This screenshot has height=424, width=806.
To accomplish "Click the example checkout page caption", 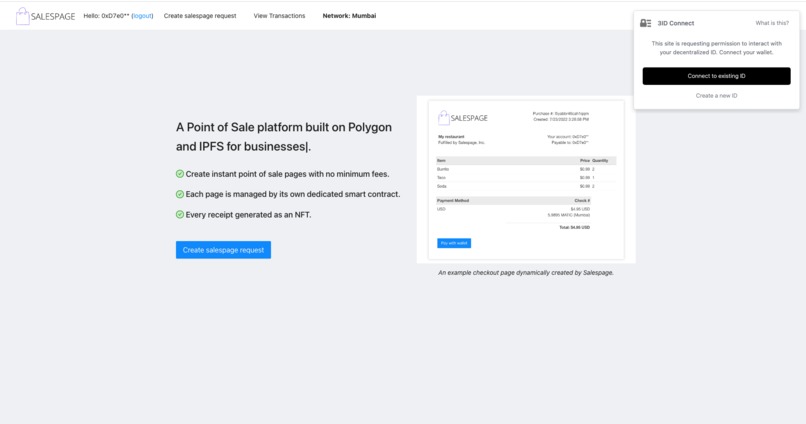I will coord(526,273).
